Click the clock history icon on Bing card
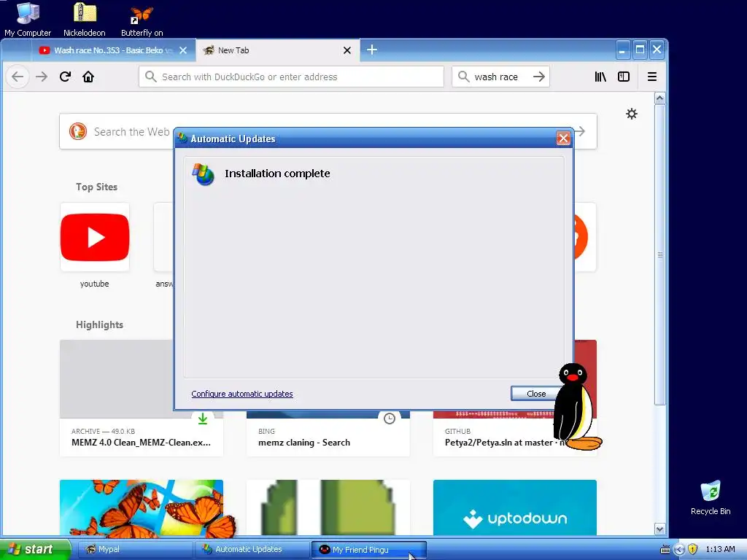 (x=390, y=419)
